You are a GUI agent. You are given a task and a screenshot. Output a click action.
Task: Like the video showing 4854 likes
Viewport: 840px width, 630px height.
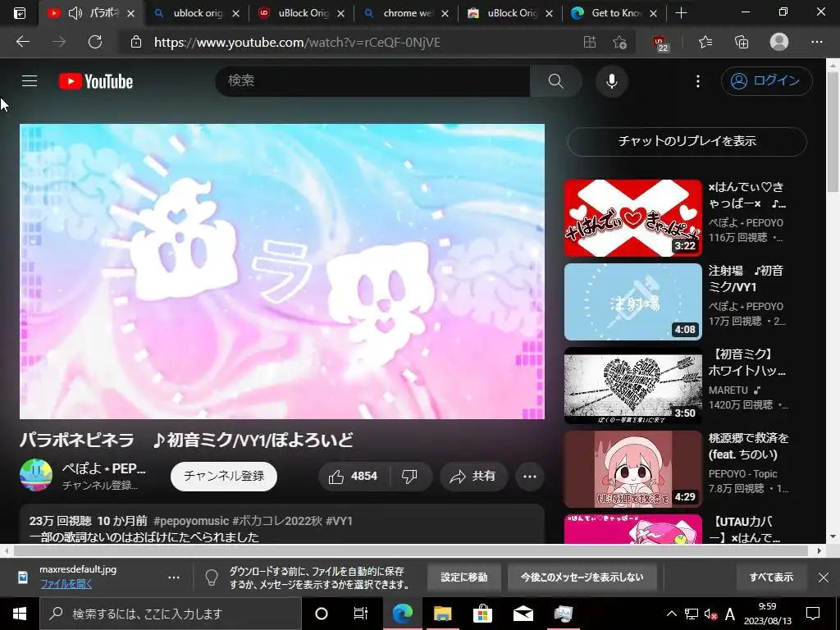pos(354,477)
